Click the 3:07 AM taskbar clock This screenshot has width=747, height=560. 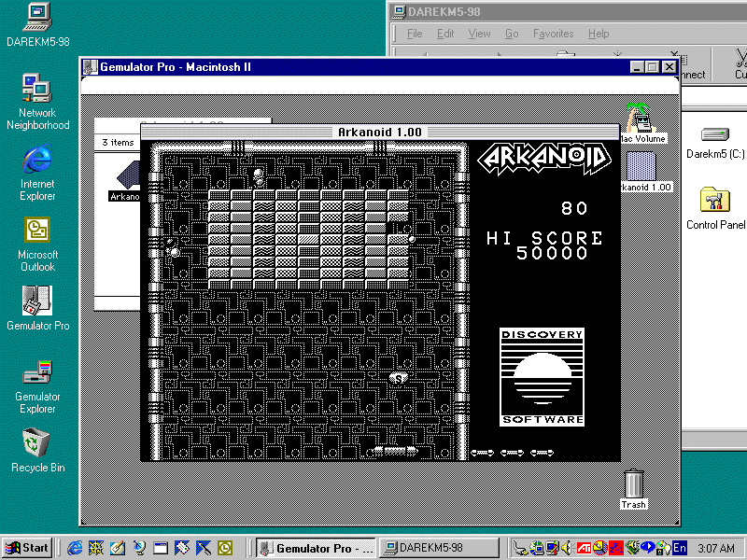(x=715, y=548)
